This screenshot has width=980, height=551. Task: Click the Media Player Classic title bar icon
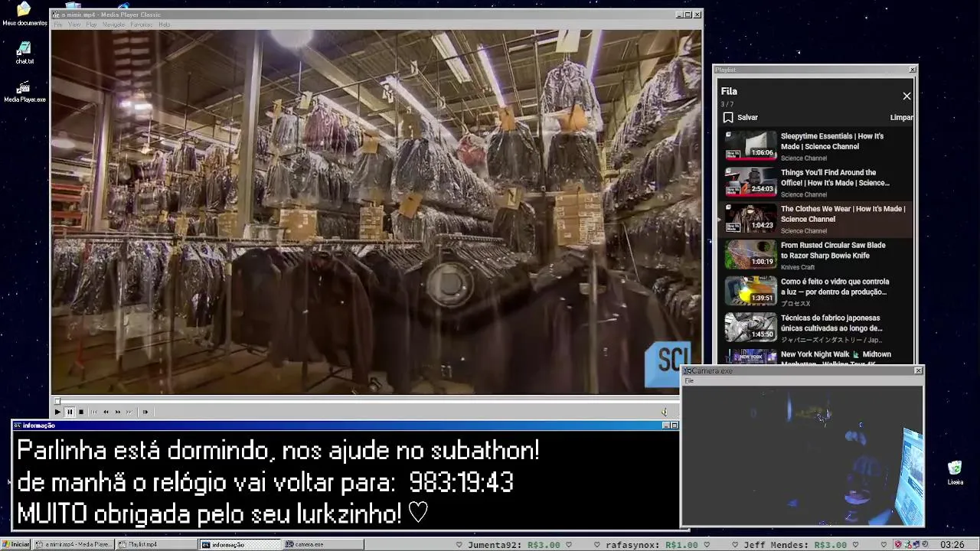[56, 15]
